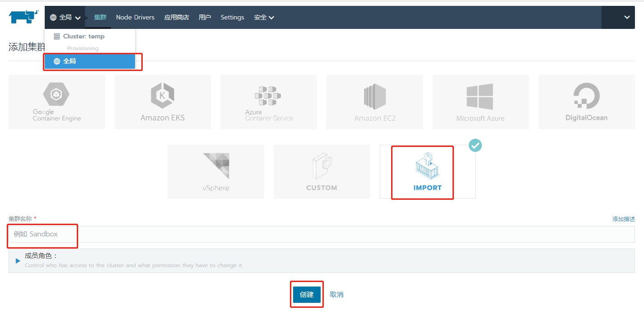Select IMPORT cluster option
The width and height of the screenshot is (644, 320).
(427, 172)
